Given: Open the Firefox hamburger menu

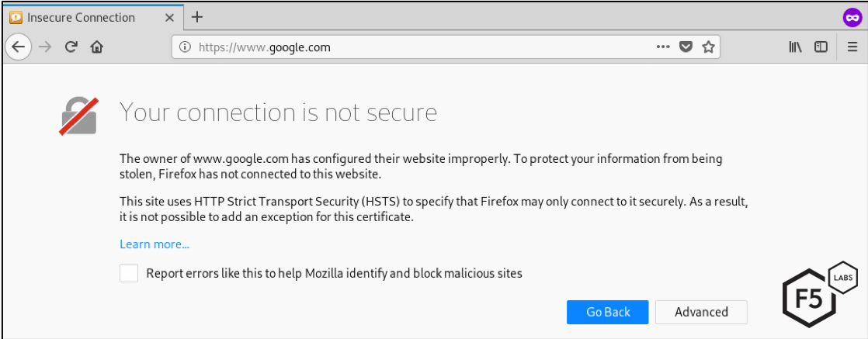Looking at the screenshot, I should coord(852,47).
